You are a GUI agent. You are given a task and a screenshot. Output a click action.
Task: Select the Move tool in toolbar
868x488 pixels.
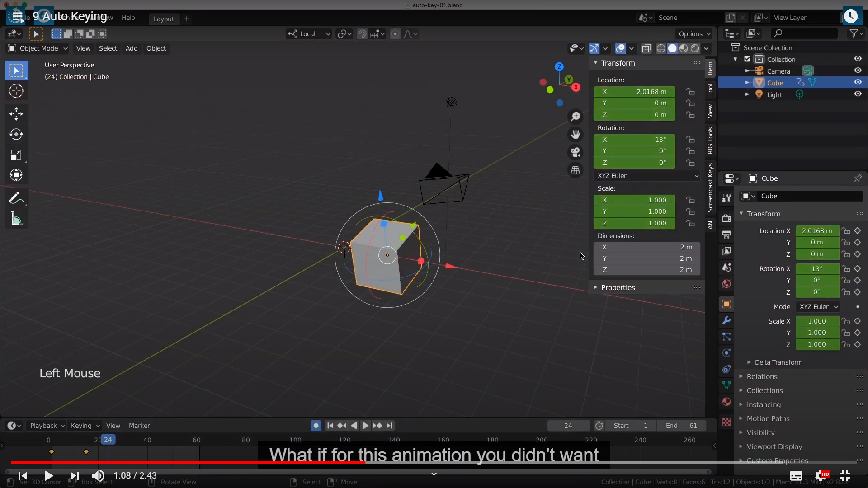[x=16, y=113]
